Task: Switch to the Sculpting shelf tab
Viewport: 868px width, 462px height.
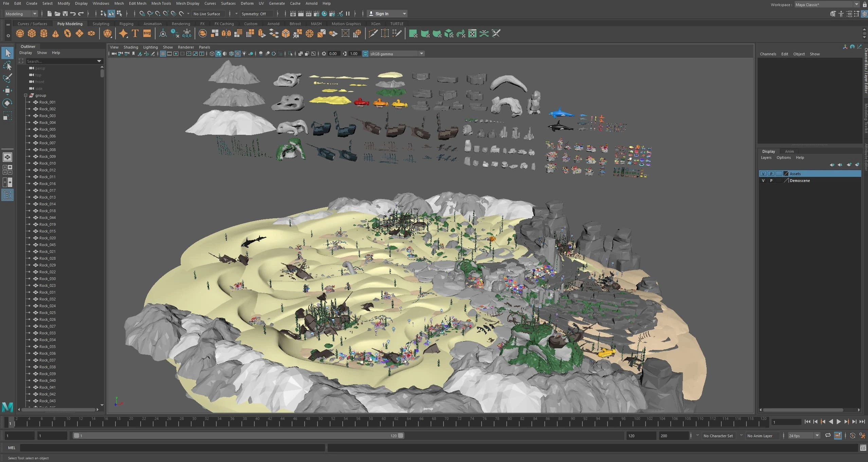Action: tap(101, 24)
